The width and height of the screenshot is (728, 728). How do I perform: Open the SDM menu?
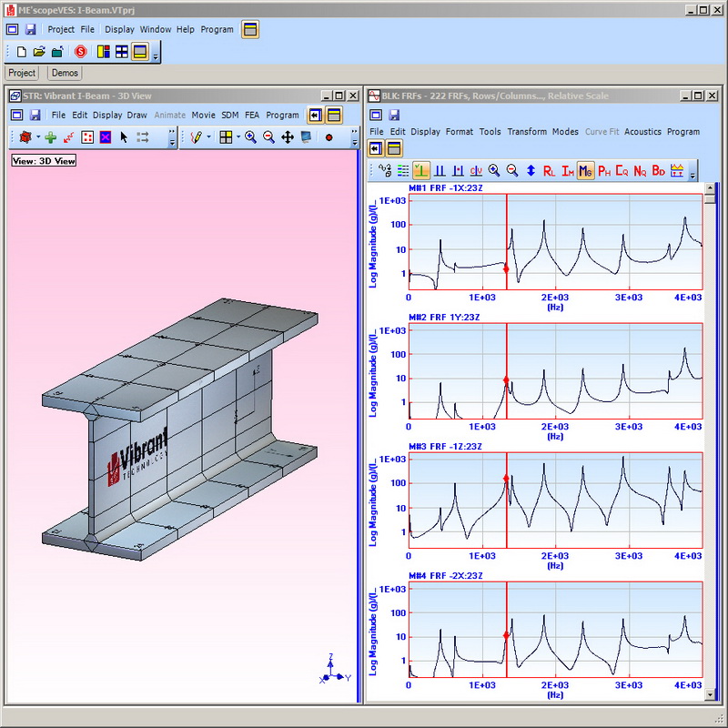tap(229, 115)
